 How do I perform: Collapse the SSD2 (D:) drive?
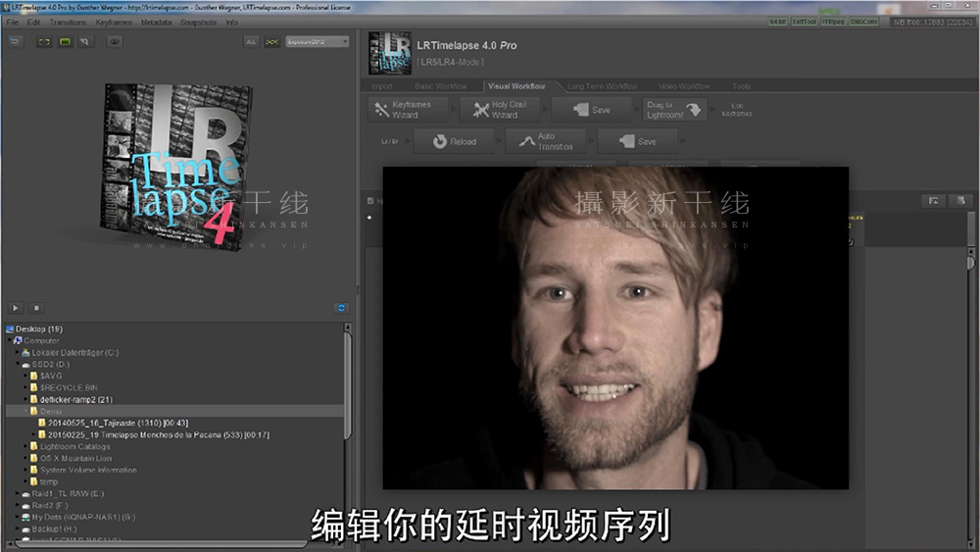pyautogui.click(x=18, y=365)
